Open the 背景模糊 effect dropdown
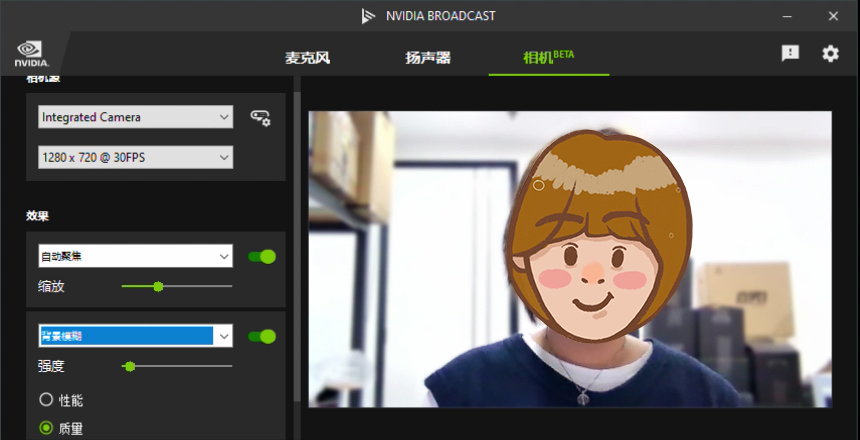Viewport: 860px width, 440px height. click(x=135, y=336)
